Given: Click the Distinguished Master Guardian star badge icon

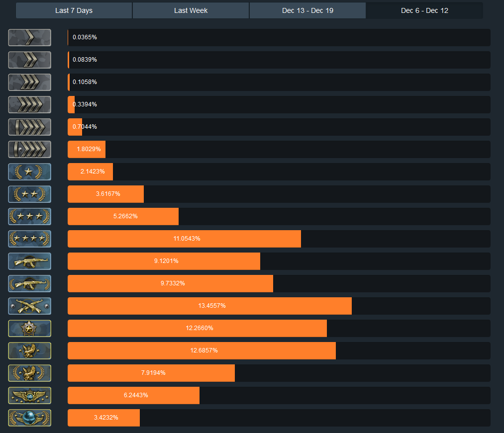Looking at the screenshot, I should point(29,328).
